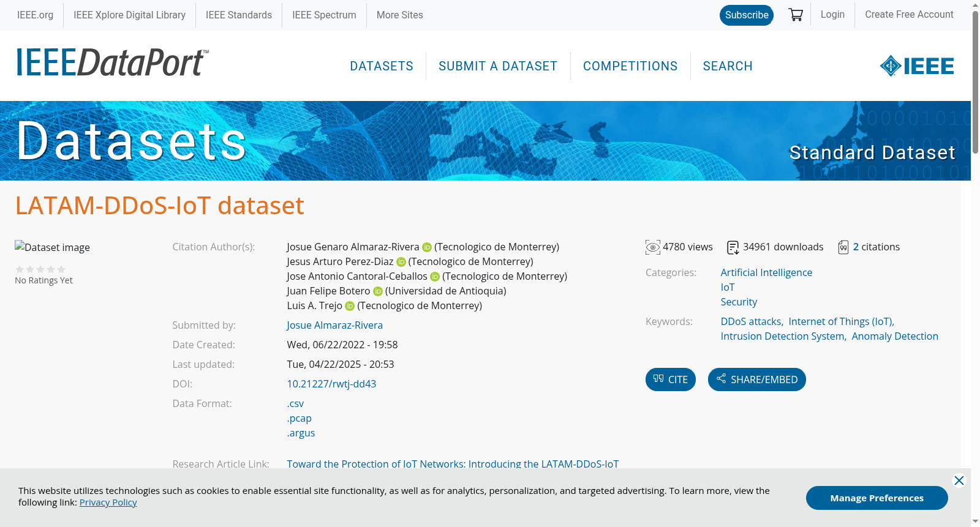The height and width of the screenshot is (527, 980).
Task: Open IEEE Standards link
Action: coord(239,15)
